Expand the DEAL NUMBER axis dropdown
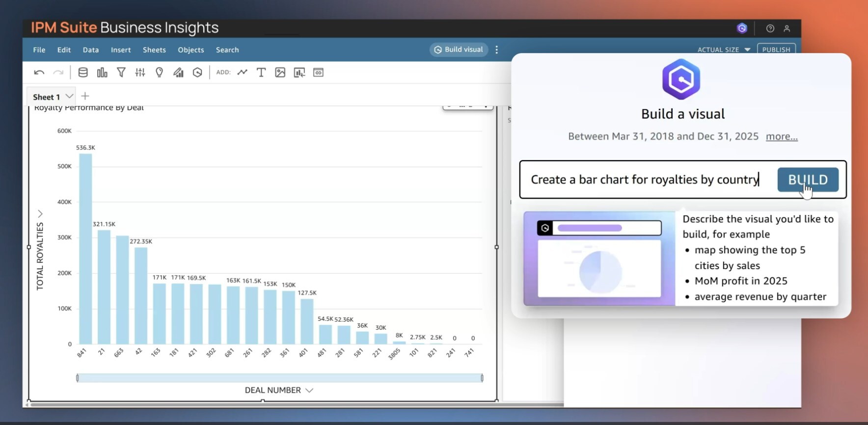 click(x=309, y=390)
